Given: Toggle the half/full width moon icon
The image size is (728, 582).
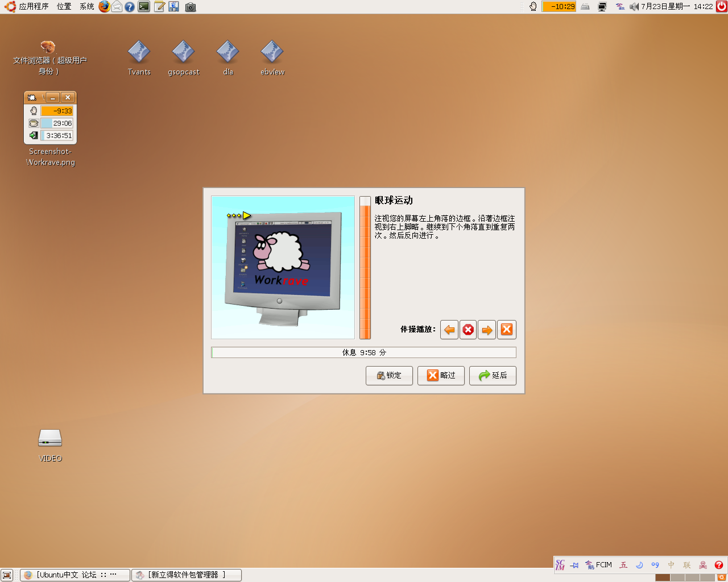Looking at the screenshot, I should (639, 565).
